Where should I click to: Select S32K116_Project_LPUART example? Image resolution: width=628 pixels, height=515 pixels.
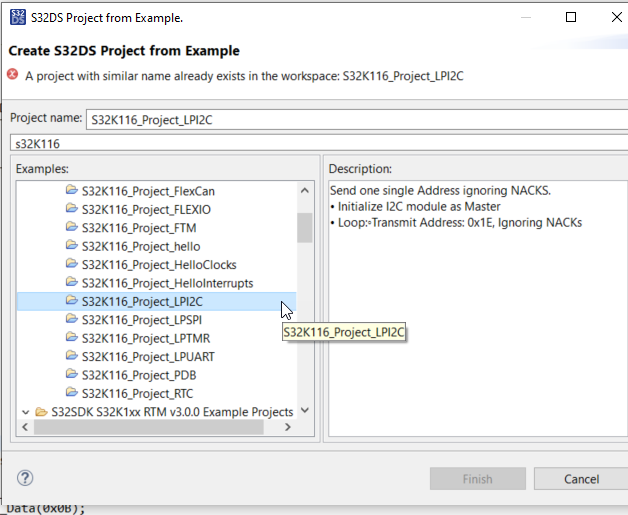(x=148, y=357)
